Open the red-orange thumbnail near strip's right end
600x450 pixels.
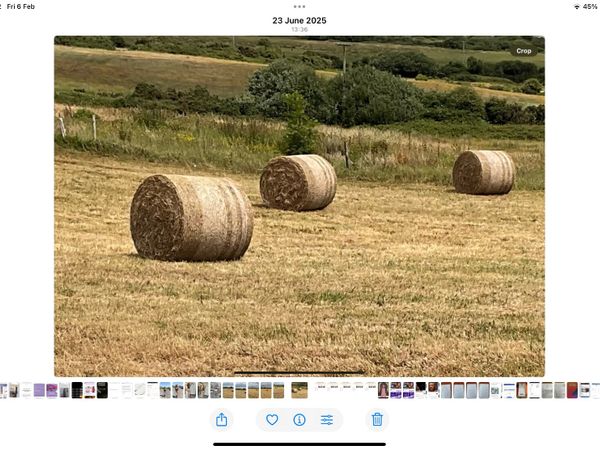tap(572, 390)
